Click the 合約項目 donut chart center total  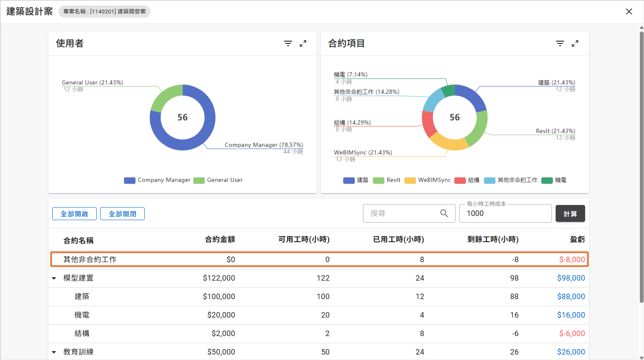[455, 118]
